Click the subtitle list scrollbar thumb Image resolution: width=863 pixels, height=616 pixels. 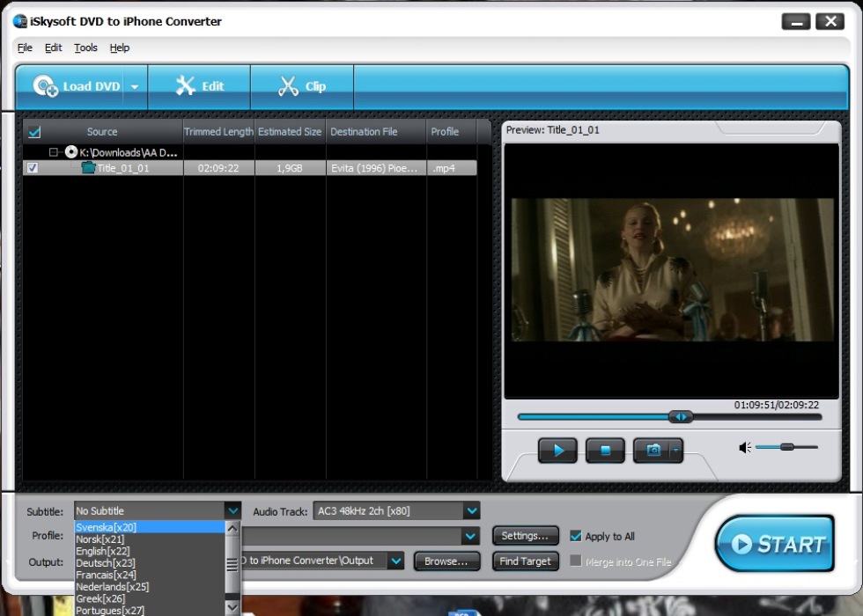coord(232,564)
